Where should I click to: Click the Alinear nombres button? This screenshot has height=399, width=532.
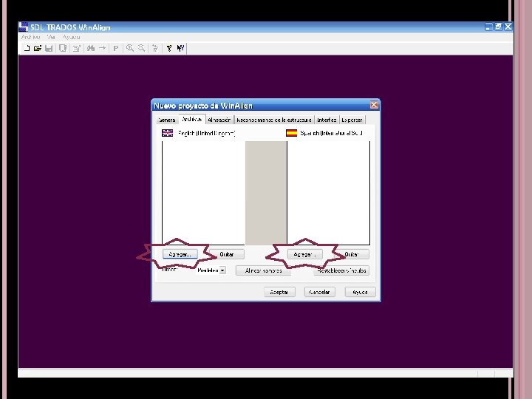click(x=263, y=270)
